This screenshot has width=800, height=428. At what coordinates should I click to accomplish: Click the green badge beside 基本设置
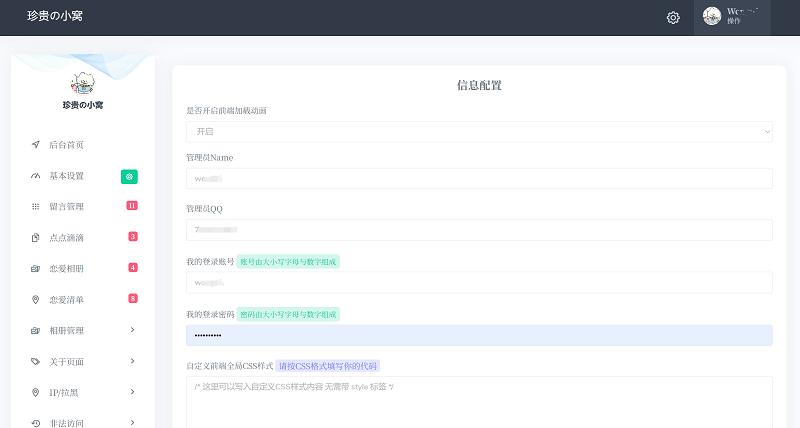(x=129, y=176)
